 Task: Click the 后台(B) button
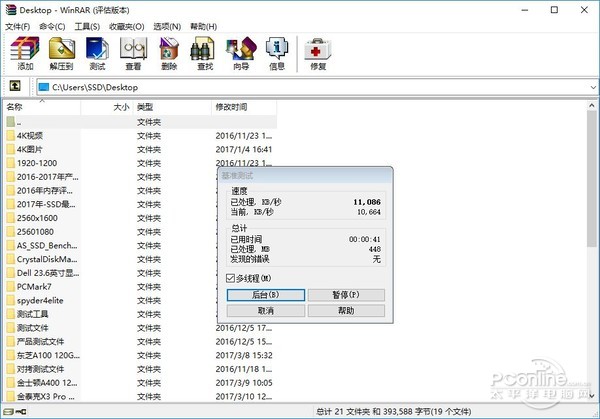[266, 295]
